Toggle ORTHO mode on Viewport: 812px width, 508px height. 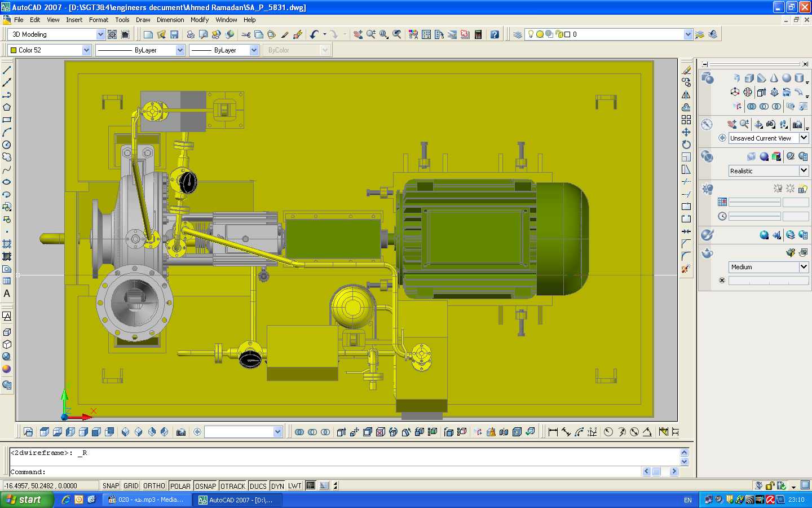point(154,485)
